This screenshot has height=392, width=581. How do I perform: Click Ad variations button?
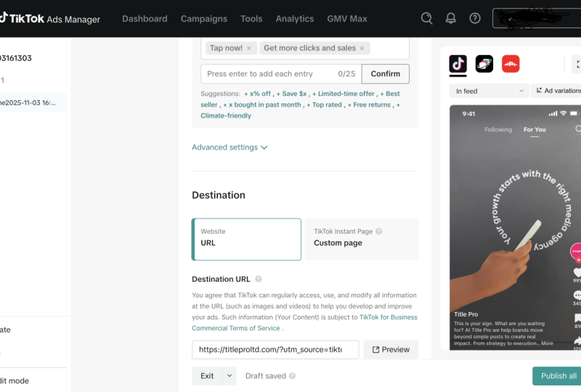click(x=556, y=91)
